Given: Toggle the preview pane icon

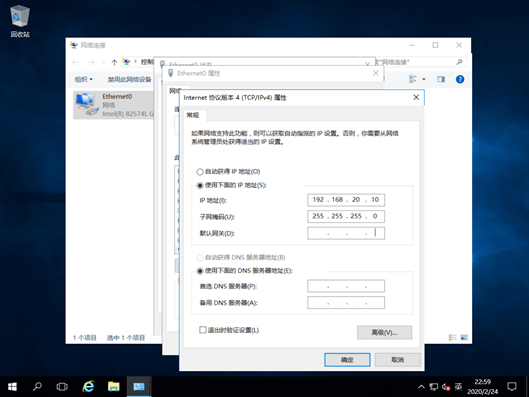Looking at the screenshot, I should click(x=441, y=79).
